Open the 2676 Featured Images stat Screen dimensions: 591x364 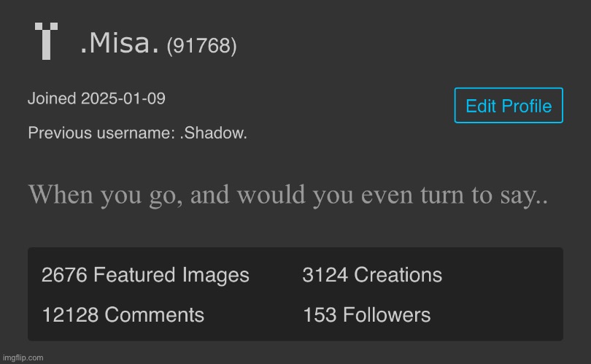(145, 274)
